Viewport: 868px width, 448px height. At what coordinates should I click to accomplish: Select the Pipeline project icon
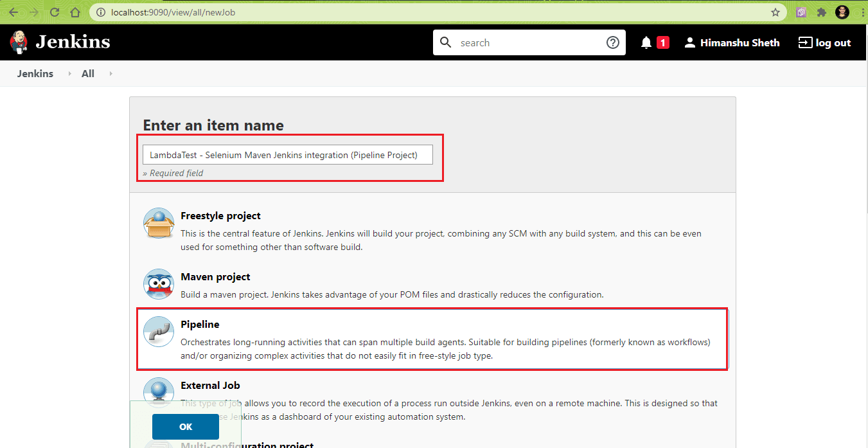pyautogui.click(x=158, y=332)
